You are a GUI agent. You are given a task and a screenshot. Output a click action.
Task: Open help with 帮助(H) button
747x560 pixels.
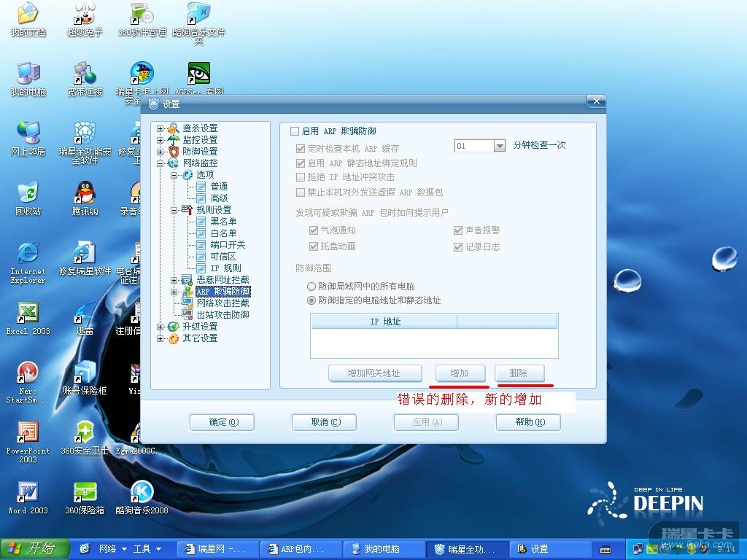[x=528, y=422]
